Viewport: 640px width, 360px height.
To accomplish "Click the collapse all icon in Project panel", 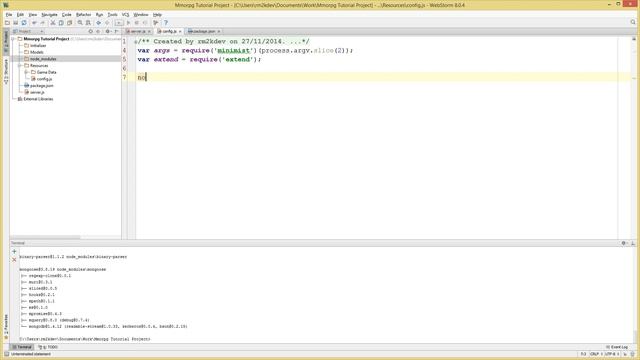I will coord(98,31).
